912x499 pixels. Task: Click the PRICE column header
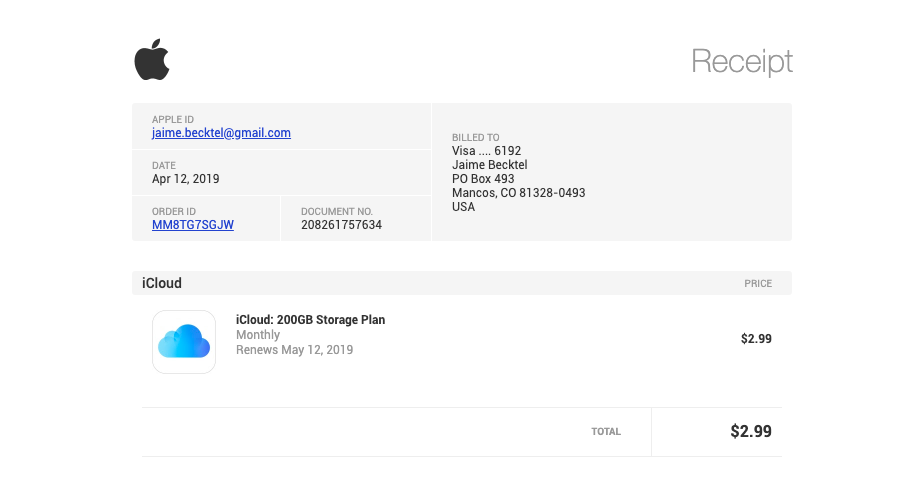coord(758,284)
